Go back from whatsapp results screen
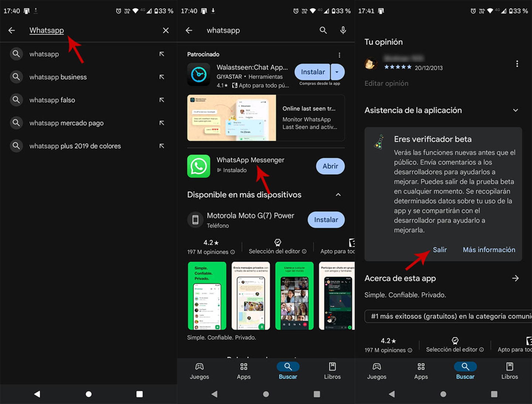 (189, 30)
